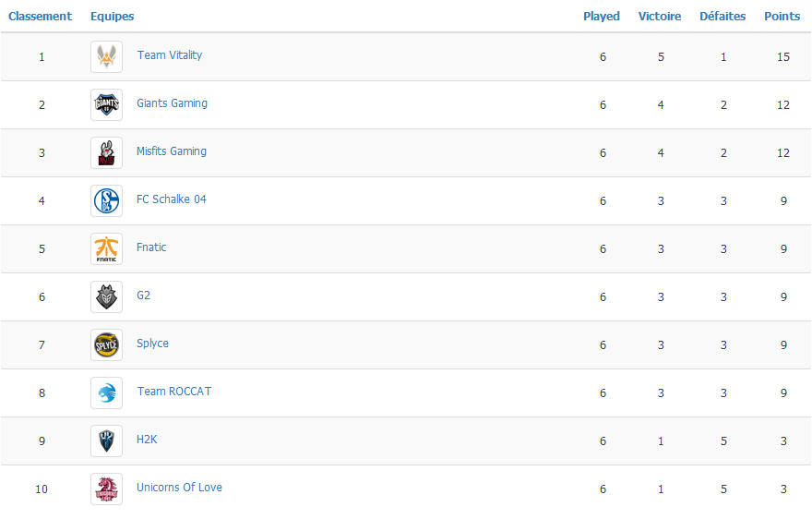Image resolution: width=812 pixels, height=519 pixels.
Task: Click the Victoire column header
Action: [x=659, y=16]
